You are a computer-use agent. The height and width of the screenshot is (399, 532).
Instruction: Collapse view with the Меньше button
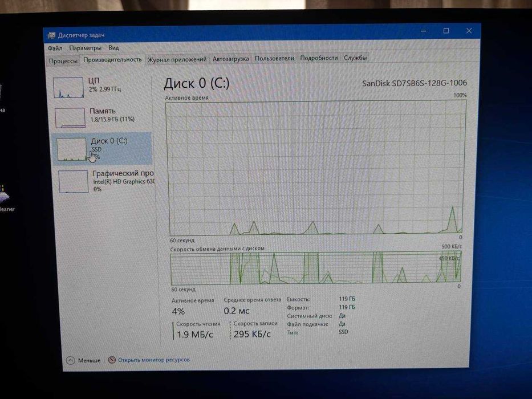tap(83, 360)
